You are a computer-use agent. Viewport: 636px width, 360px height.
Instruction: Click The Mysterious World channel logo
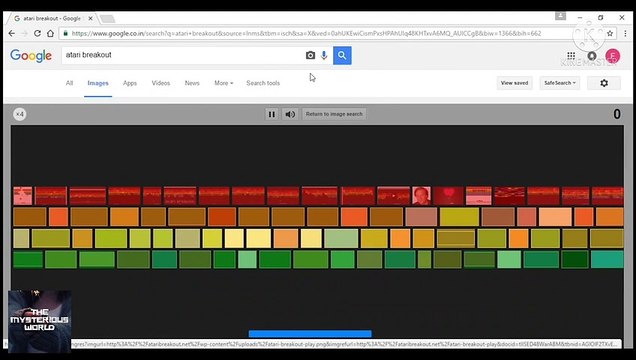click(40, 321)
